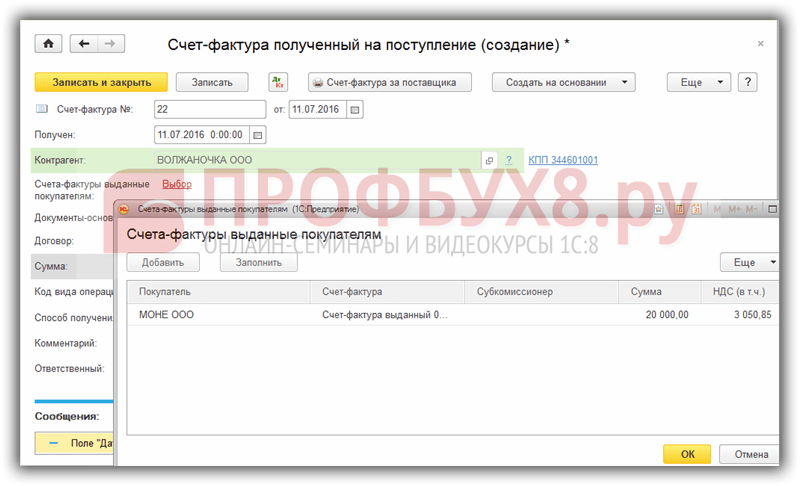
Task: Click the НДС (в т.ч.) column header
Action: (x=739, y=292)
